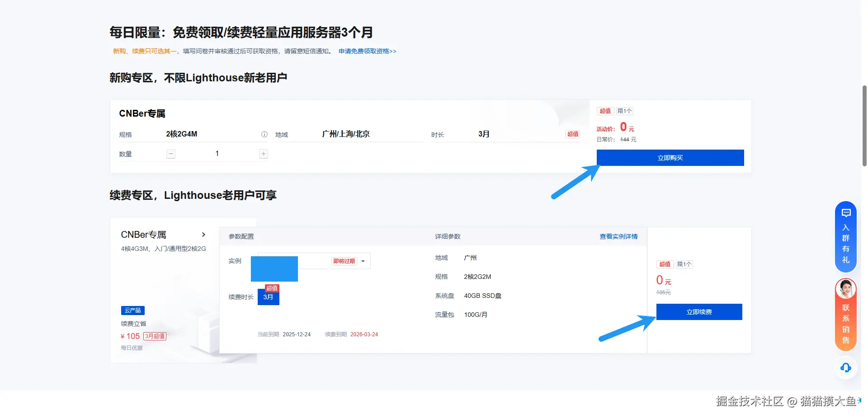Open the headset customer support icon
This screenshot has height=419, width=868.
click(x=845, y=367)
